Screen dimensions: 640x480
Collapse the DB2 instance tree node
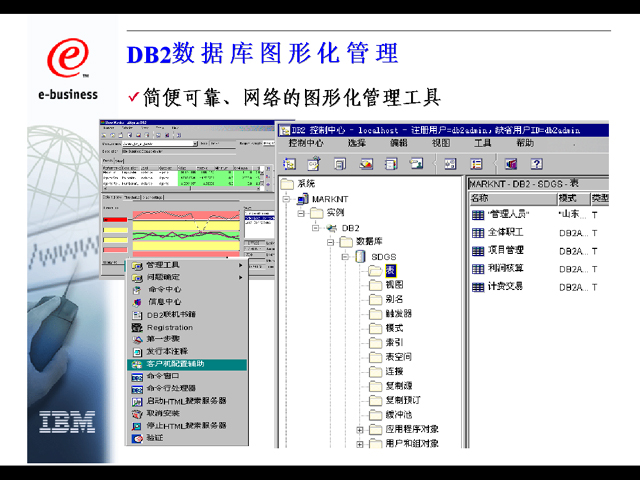[316, 228]
